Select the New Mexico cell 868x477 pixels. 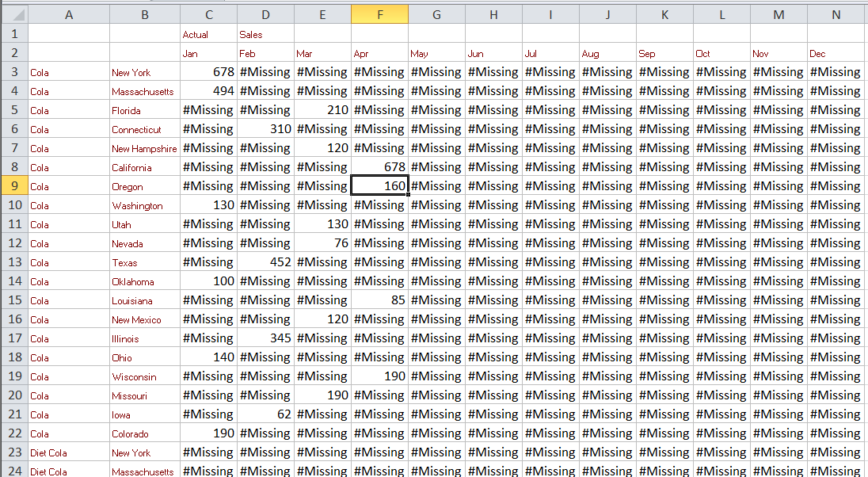pyautogui.click(x=145, y=319)
